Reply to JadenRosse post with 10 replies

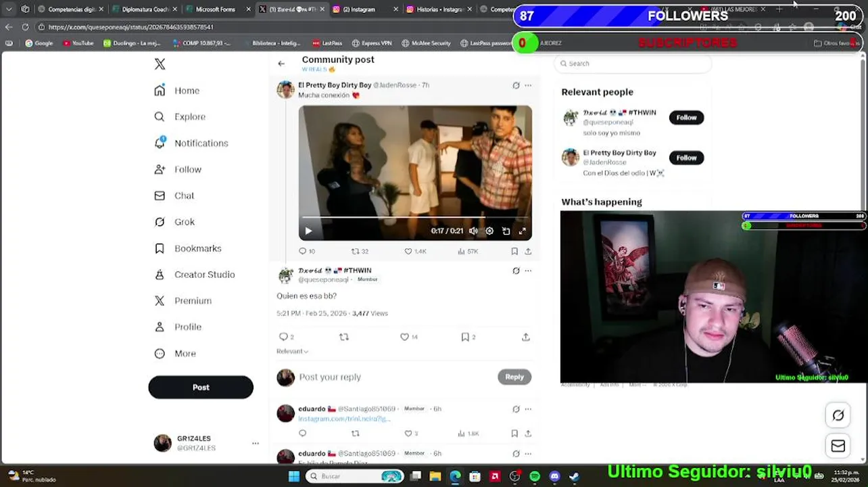[307, 251]
